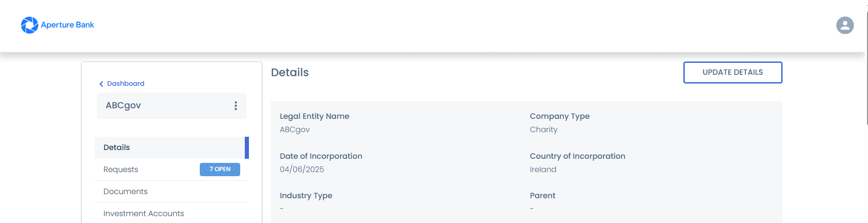Select the Charity company type value

coord(543,129)
